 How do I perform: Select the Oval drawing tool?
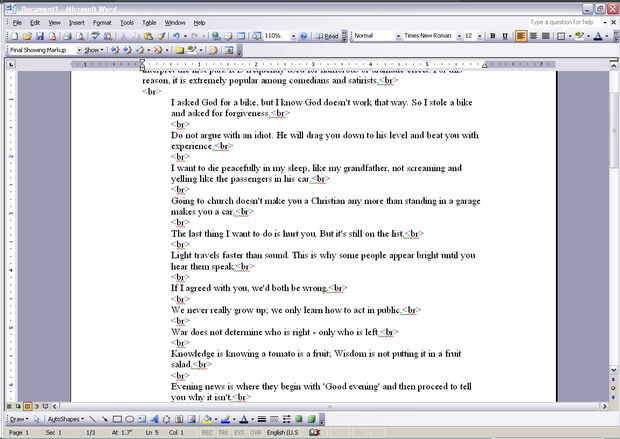(130, 419)
